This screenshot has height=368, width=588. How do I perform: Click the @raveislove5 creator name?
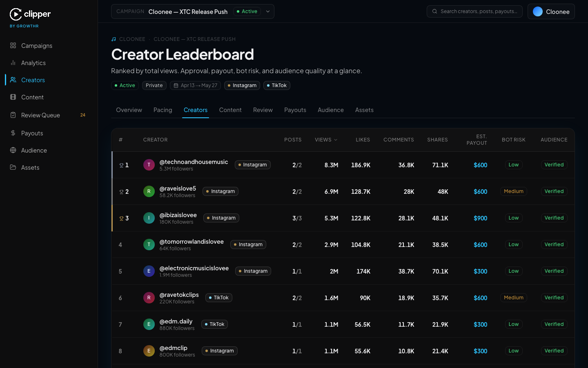click(178, 188)
